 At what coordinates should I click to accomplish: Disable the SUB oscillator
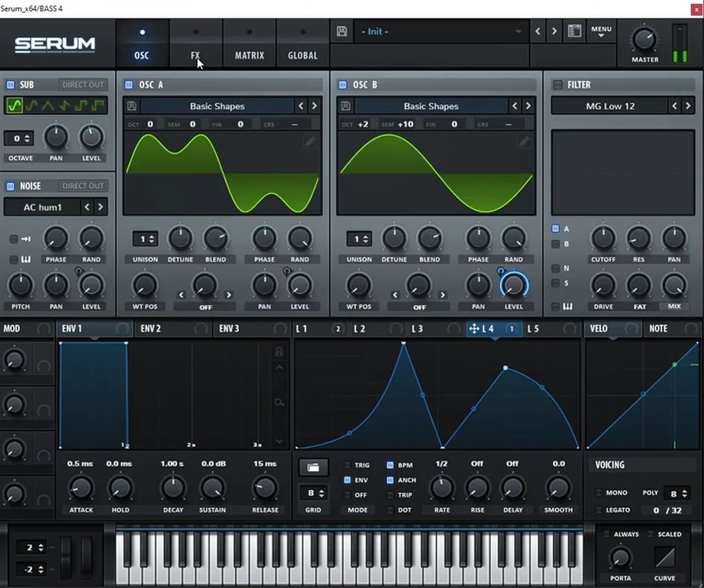[10, 85]
